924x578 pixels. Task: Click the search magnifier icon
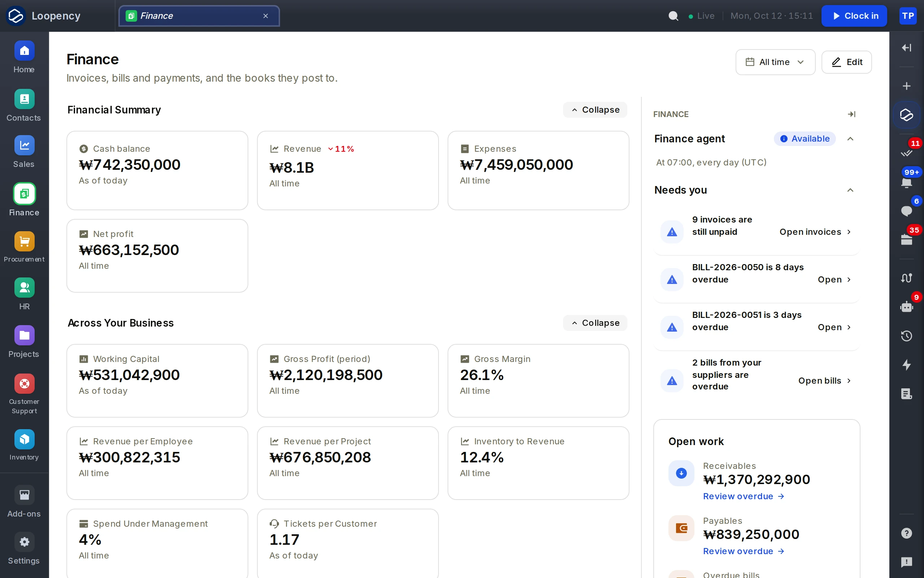(x=674, y=16)
